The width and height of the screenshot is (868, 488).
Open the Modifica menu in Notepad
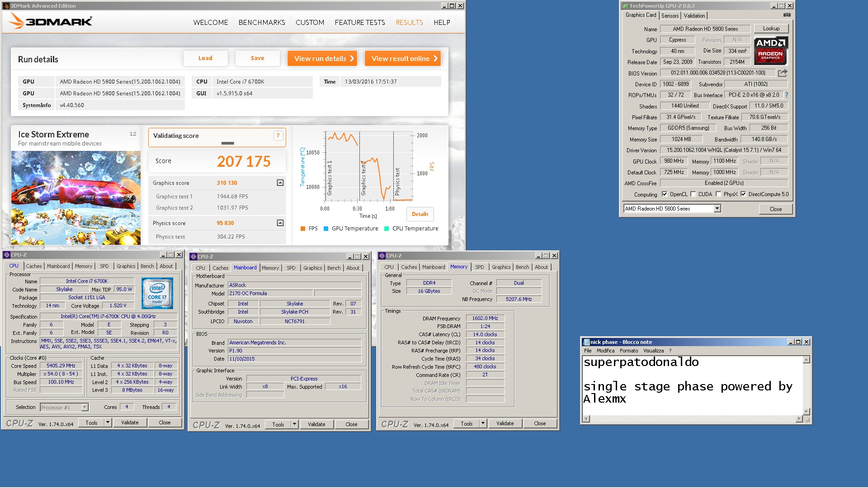point(605,351)
